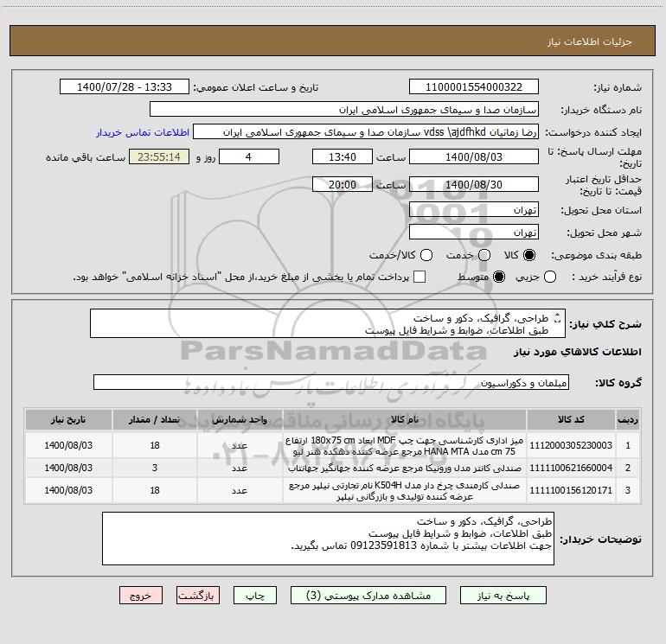Click the میز اداری کارشناسی item name
666x644 pixels.
pos(405,446)
